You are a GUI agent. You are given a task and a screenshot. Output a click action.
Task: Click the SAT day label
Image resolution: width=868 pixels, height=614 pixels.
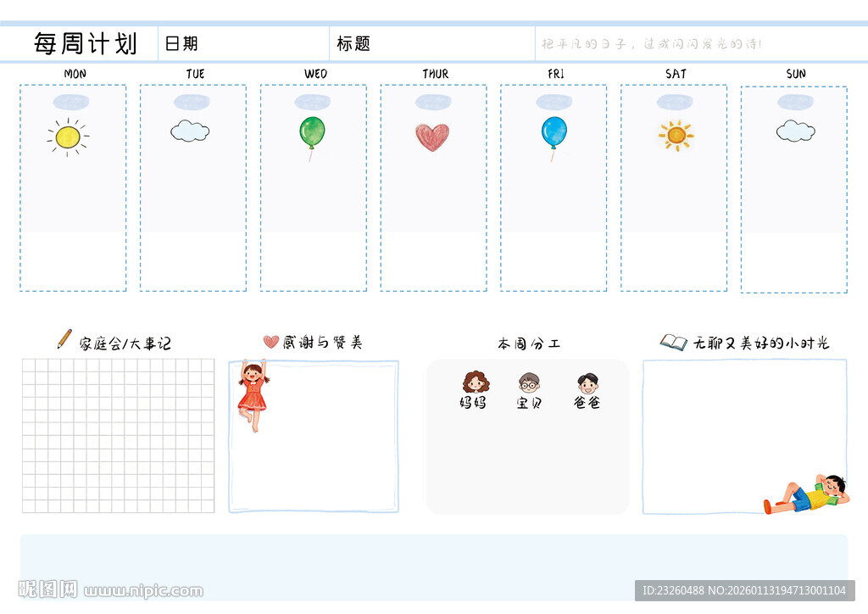pos(676,74)
